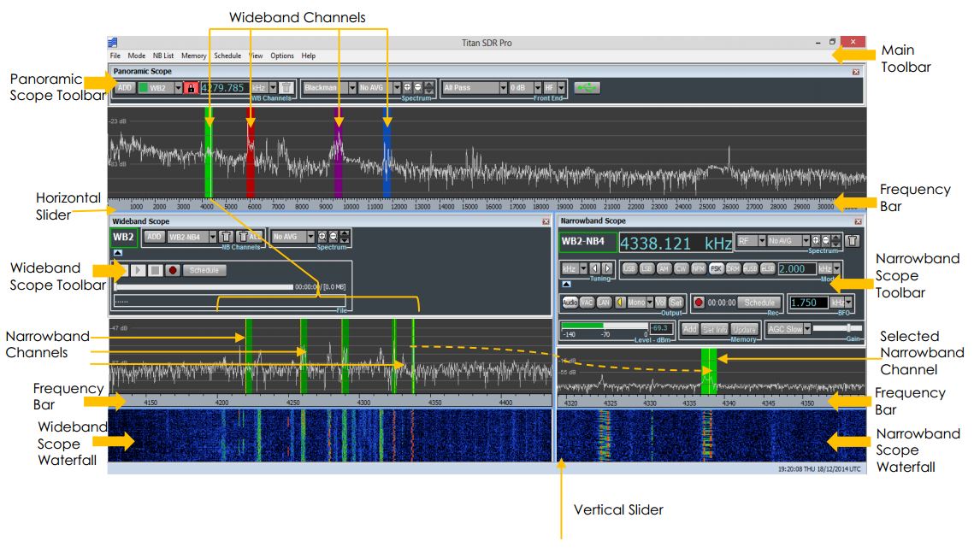Zoom out the Narrowband Scope spectrum
The width and height of the screenshot is (980, 553).
point(826,241)
